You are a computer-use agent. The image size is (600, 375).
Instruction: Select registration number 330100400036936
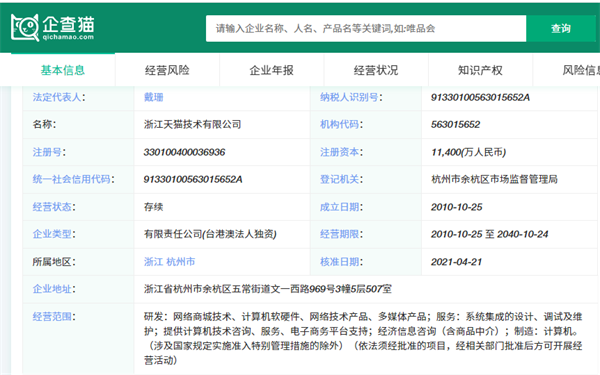pos(184,152)
